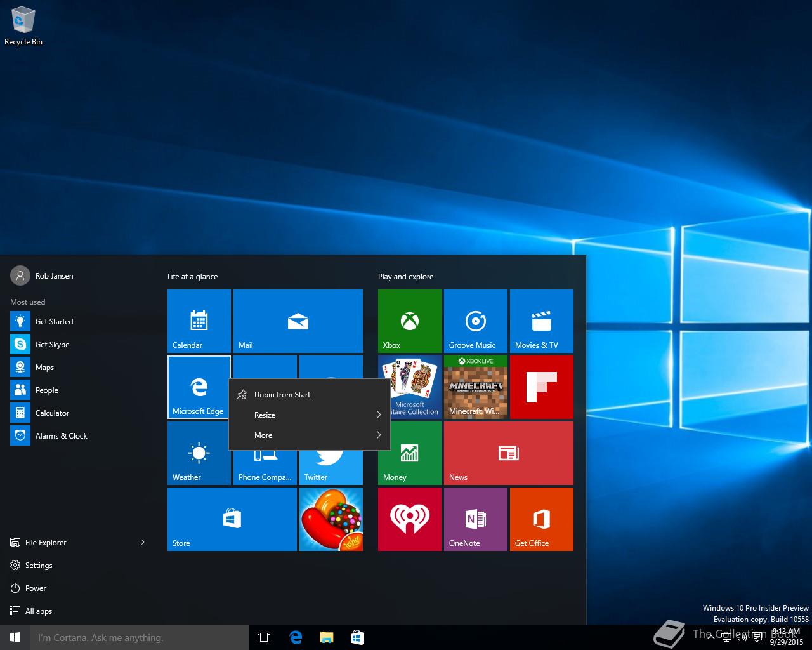Open the Store tile
The image size is (812, 650).
coord(232,519)
